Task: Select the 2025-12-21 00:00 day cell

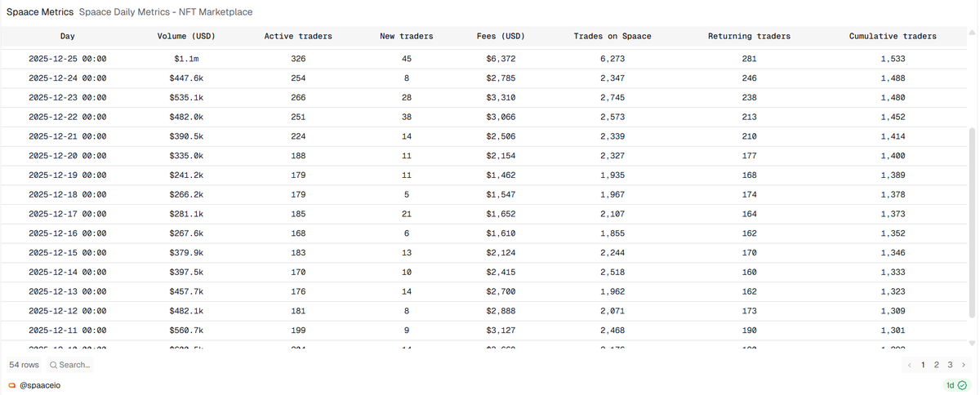Action: 67,136
